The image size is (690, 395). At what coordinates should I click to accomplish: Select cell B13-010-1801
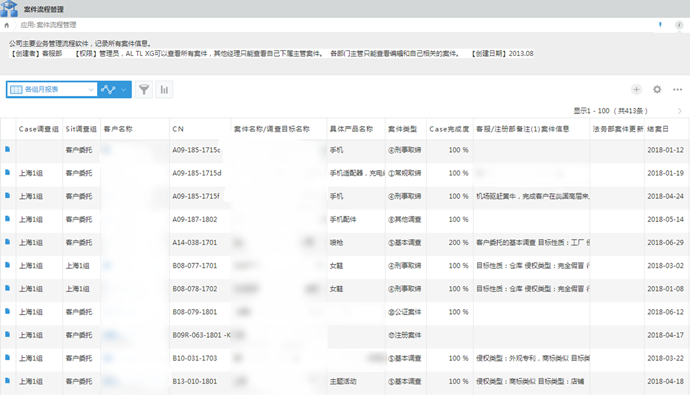pyautogui.click(x=195, y=381)
